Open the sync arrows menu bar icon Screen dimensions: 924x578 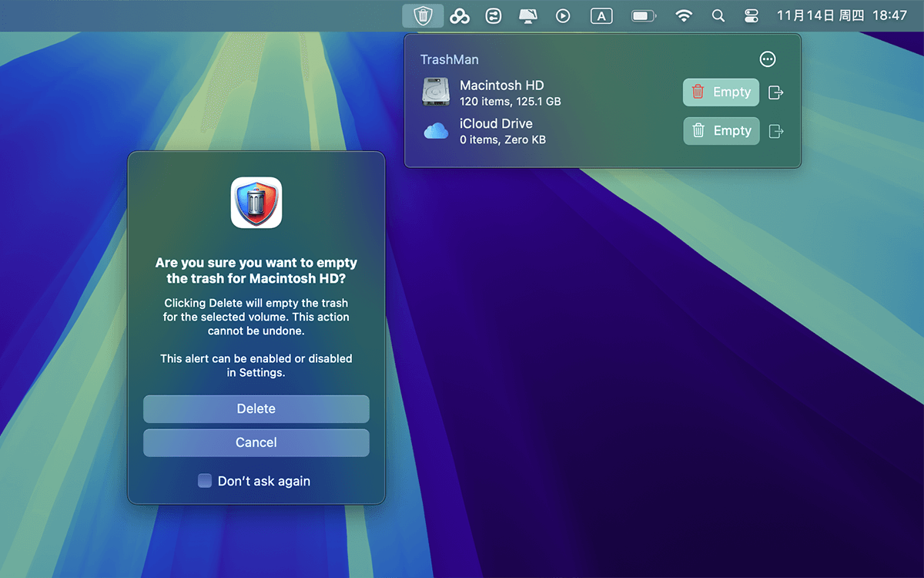(x=494, y=15)
